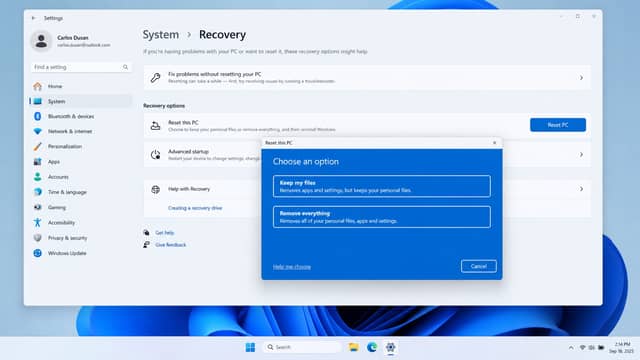Select Privacy & security in sidebar

[67, 238]
